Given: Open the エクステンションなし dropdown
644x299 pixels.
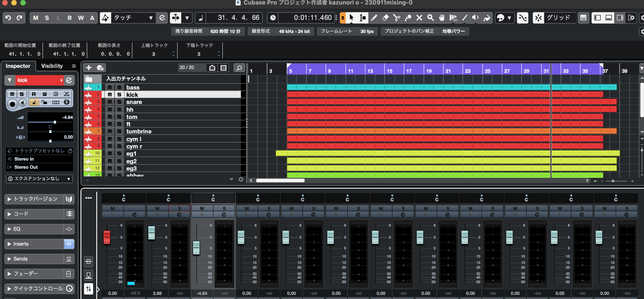Looking at the screenshot, I should (39, 179).
